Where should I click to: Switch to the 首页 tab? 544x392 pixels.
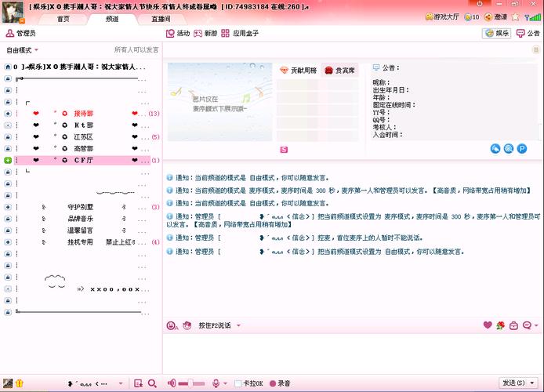(x=63, y=18)
